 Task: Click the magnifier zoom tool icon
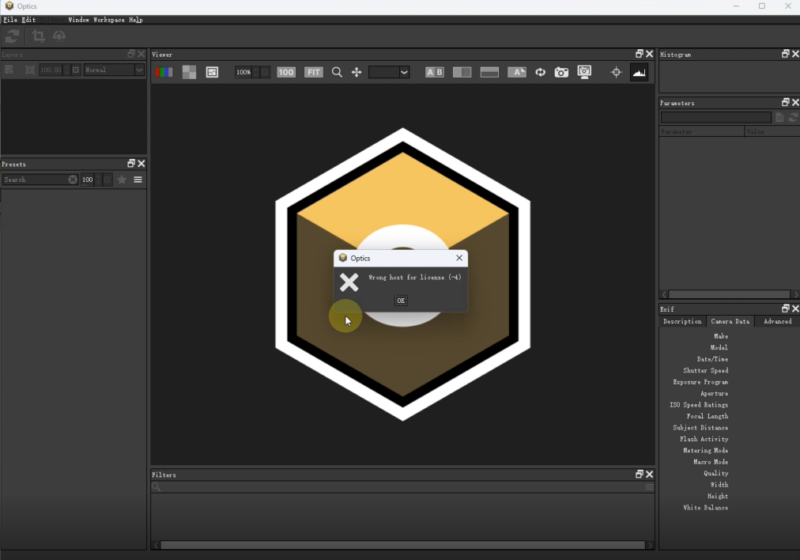337,72
